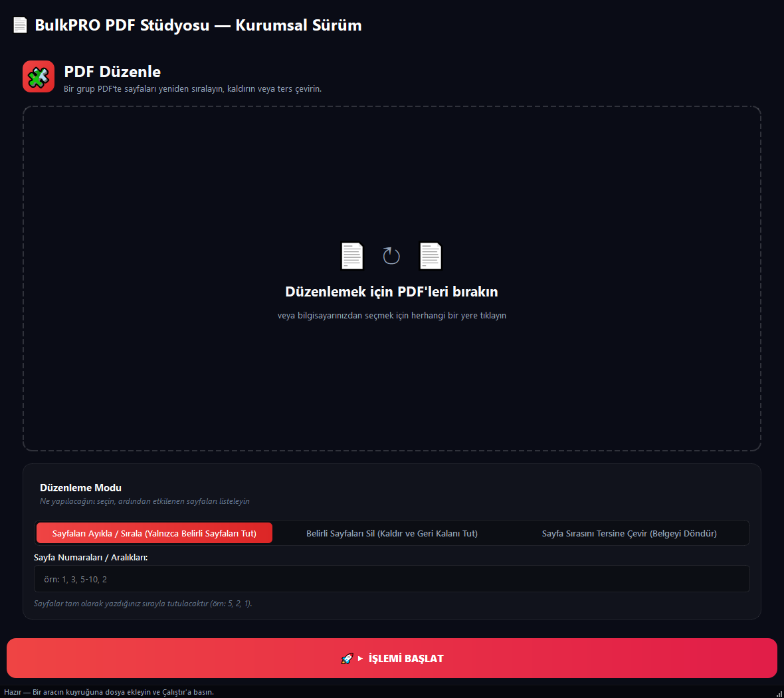Click the 'Hazır' status bar message

tap(109, 693)
